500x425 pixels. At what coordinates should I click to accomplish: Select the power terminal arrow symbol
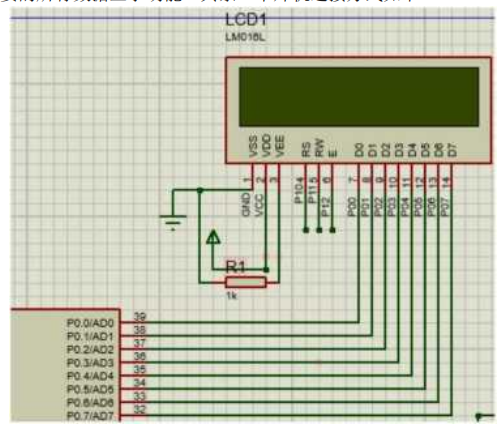tap(213, 237)
